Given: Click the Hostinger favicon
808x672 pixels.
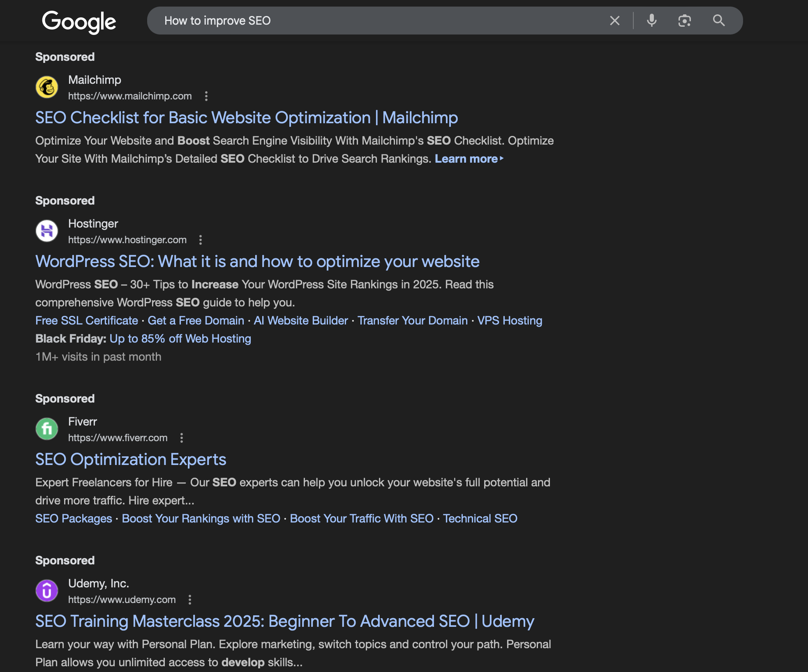Looking at the screenshot, I should point(47,231).
